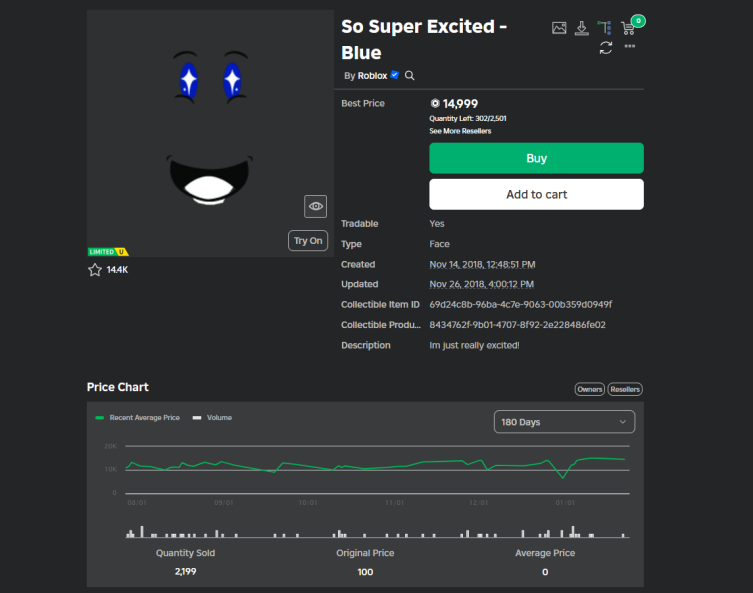753x593 pixels.
Task: Click the 20K axis label on chart
Action: [x=110, y=446]
